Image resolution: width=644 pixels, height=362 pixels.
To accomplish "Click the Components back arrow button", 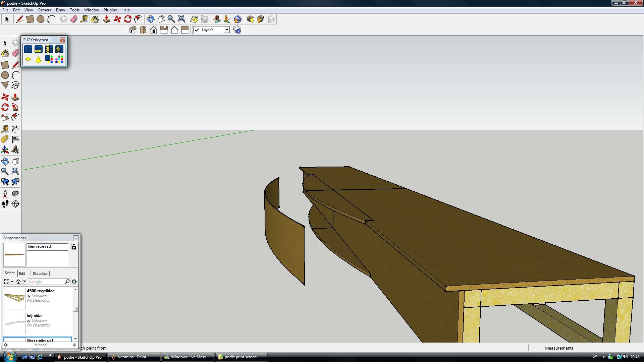I will pyautogui.click(x=6, y=345).
